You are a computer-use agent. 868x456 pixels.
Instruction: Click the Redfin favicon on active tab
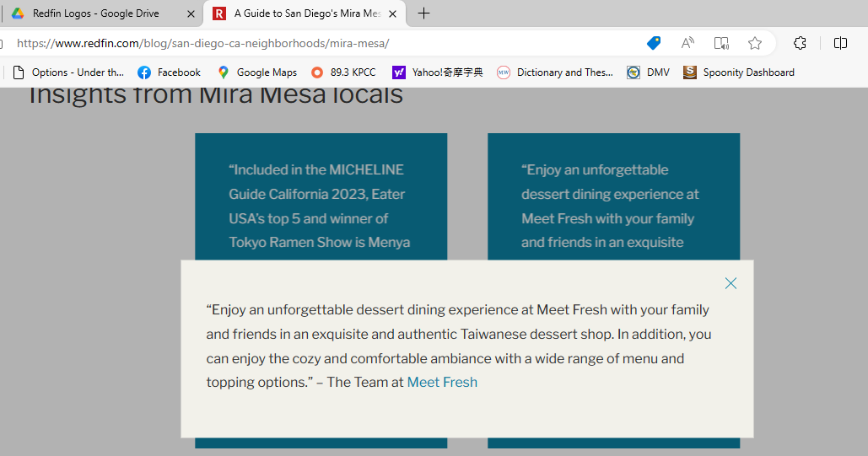219,13
